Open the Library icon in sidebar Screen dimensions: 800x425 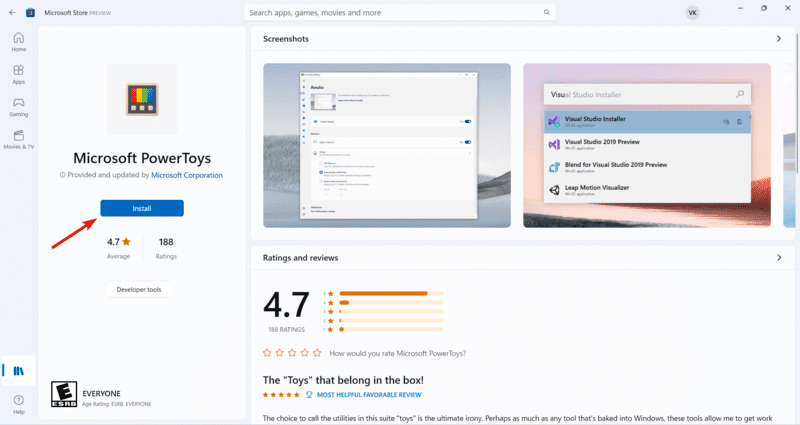tap(19, 371)
